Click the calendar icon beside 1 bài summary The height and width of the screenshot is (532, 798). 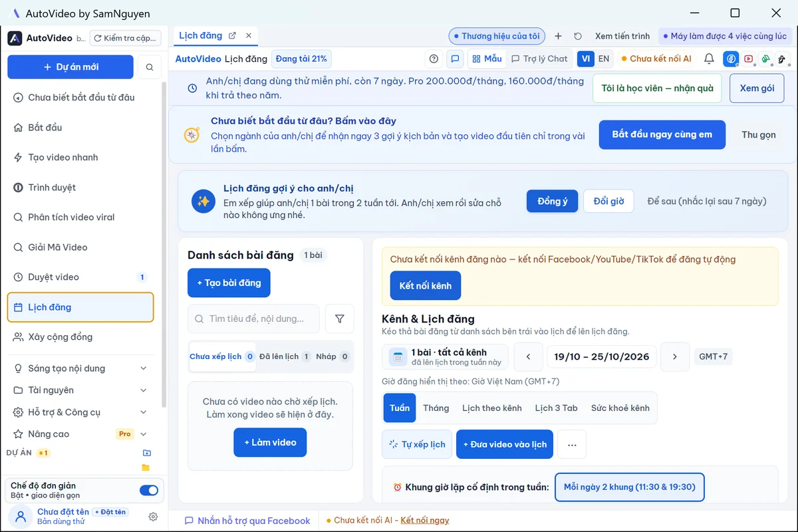398,357
